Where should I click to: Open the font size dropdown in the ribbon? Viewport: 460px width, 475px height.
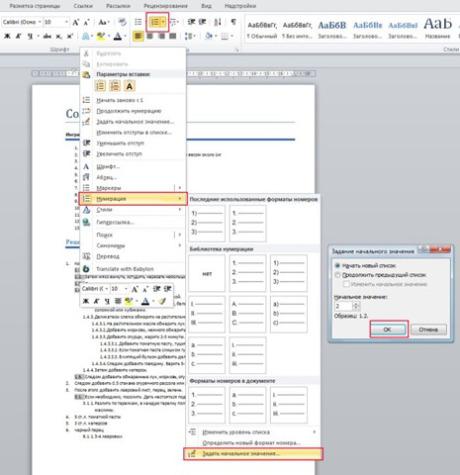[66, 22]
